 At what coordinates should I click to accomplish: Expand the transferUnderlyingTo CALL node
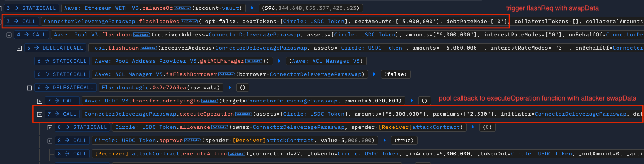(x=40, y=101)
